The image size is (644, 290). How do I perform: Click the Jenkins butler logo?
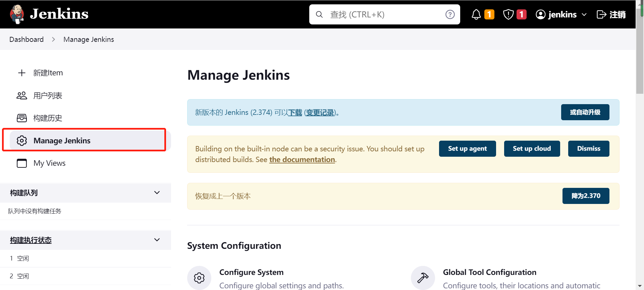(x=17, y=14)
